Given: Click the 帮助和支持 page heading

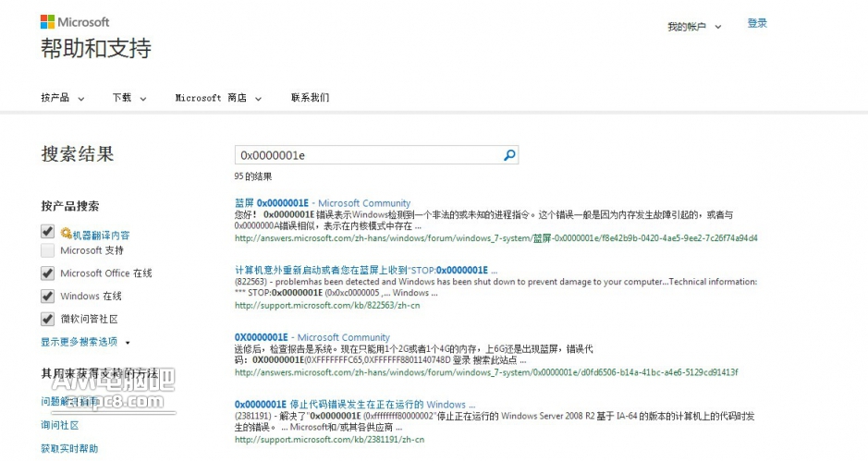Looking at the screenshot, I should pos(96,48).
